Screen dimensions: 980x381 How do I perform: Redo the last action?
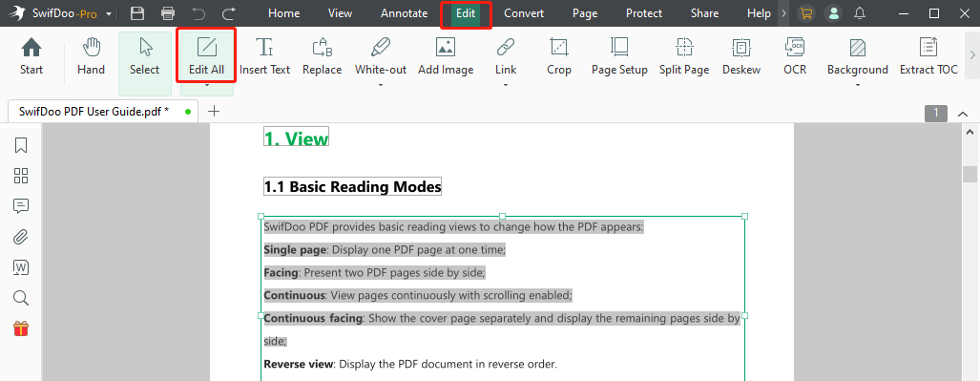(229, 13)
